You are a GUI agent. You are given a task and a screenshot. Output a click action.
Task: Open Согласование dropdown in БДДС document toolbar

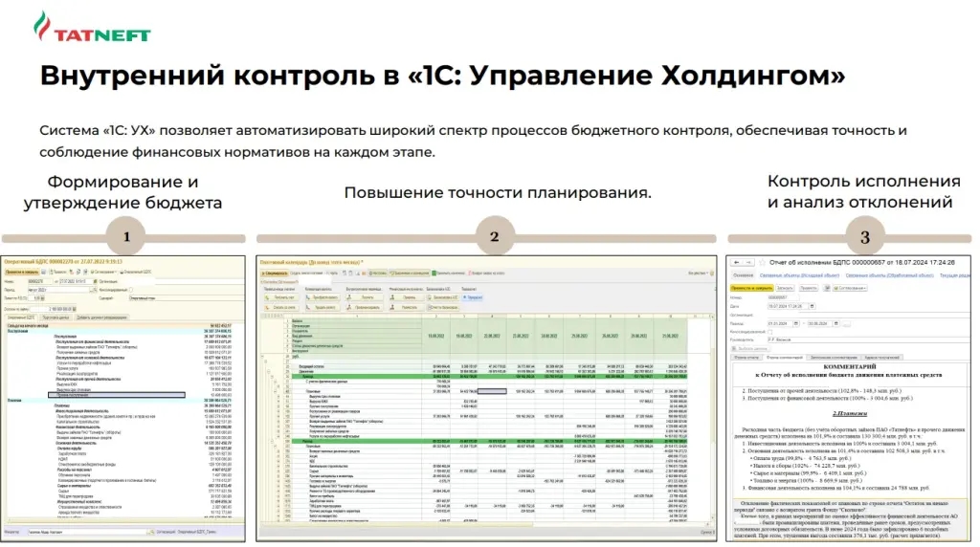point(103,272)
